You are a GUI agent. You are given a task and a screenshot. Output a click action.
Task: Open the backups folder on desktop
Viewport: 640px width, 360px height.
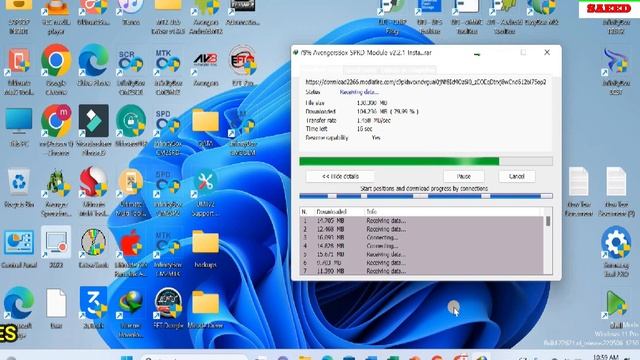205,242
